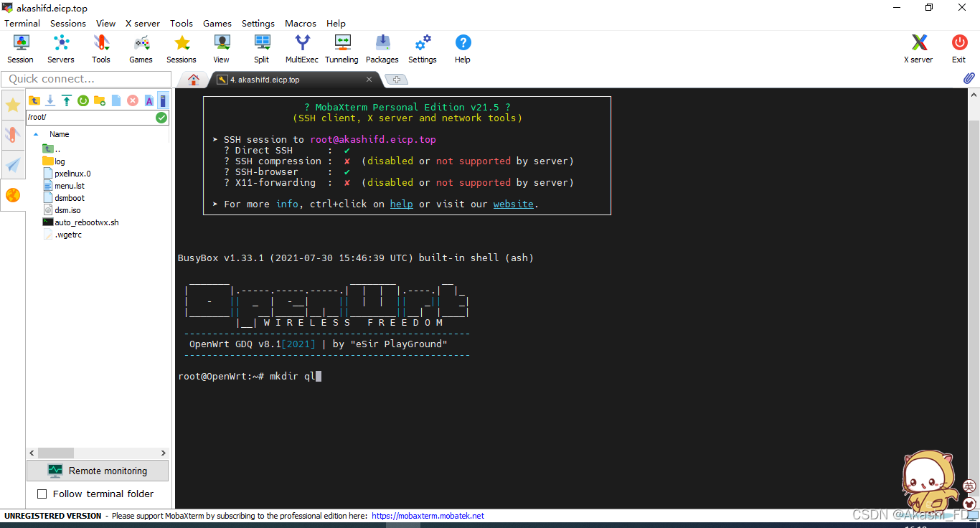
Task: Create a new folder on the remote server
Action: click(x=100, y=100)
